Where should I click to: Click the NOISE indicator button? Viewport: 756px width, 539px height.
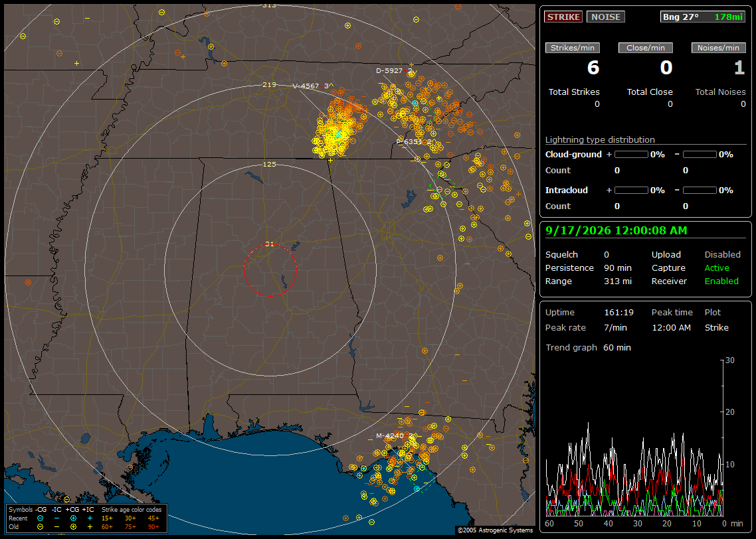point(606,17)
